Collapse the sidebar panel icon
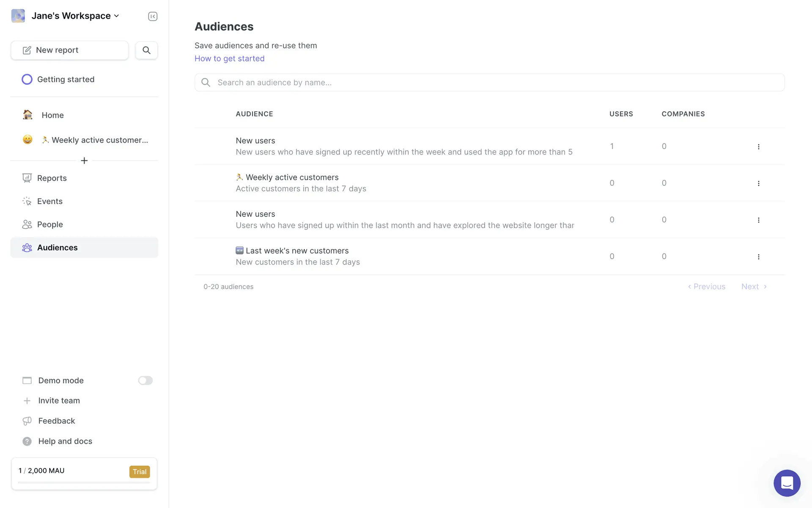This screenshot has width=812, height=508. tap(153, 16)
